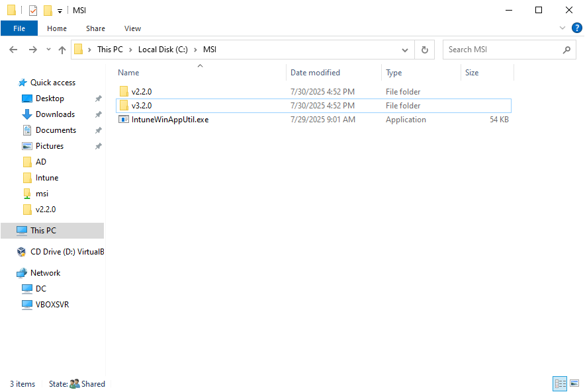Open the lowercase msi shared folder
The image size is (585, 392).
point(42,194)
